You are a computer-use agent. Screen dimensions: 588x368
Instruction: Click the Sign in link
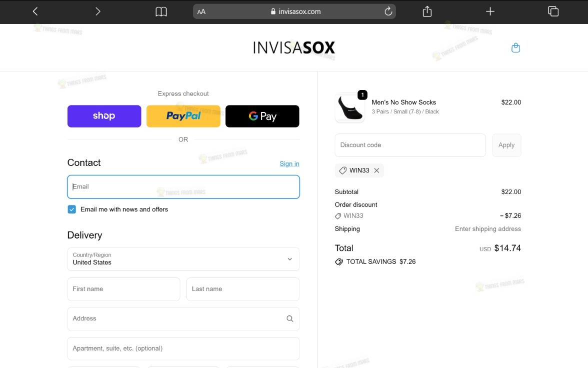coord(289,163)
